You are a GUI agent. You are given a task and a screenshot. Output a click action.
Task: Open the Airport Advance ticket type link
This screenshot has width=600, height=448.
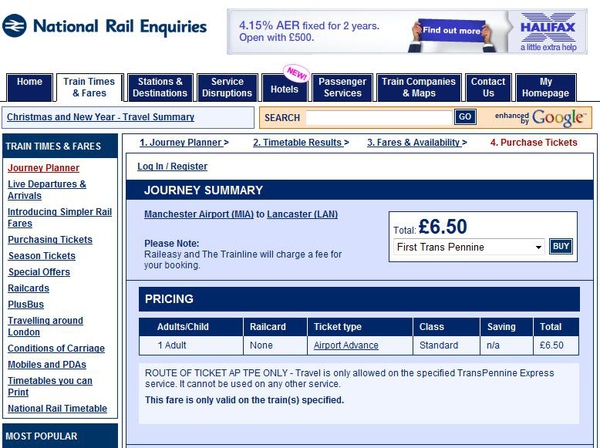point(346,345)
